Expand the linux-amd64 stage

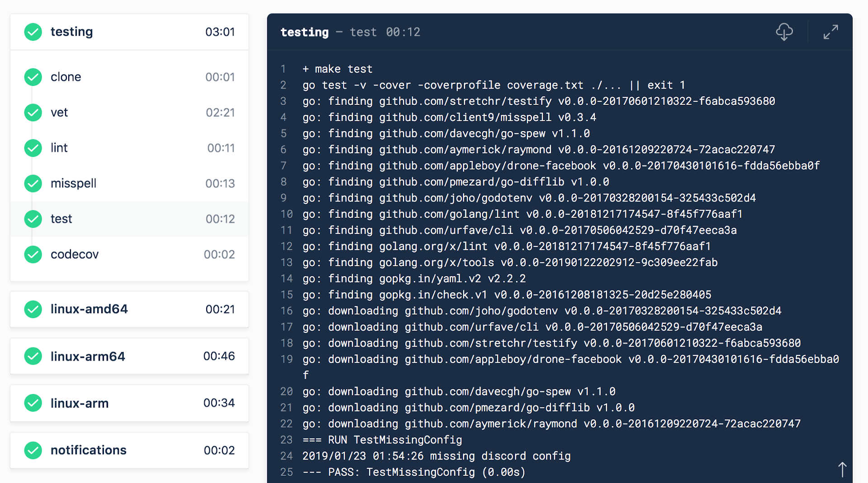pyautogui.click(x=129, y=309)
